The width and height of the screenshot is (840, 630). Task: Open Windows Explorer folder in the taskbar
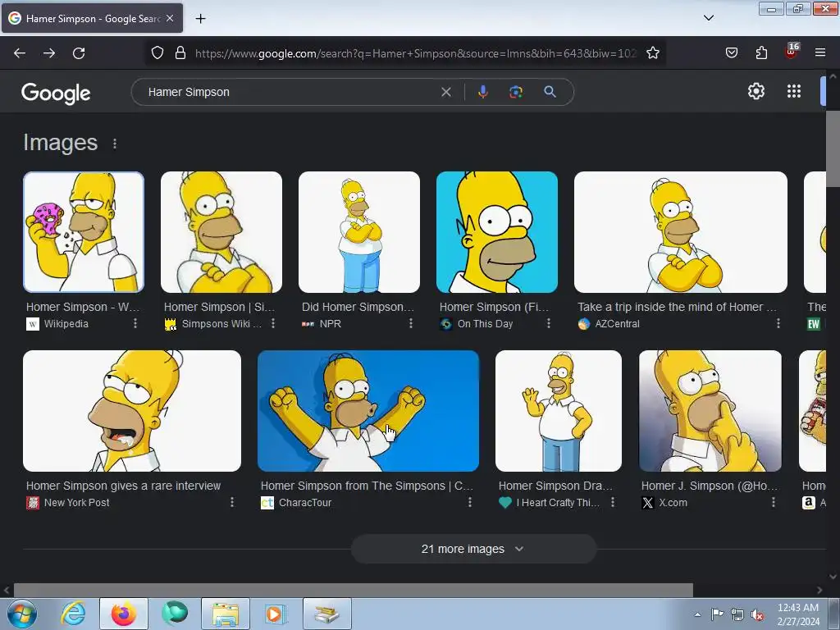click(x=226, y=614)
